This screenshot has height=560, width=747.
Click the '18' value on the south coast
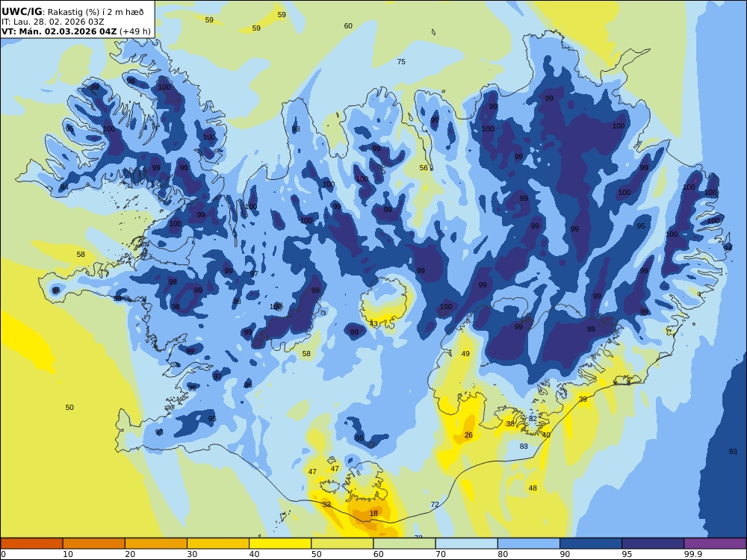point(373,514)
